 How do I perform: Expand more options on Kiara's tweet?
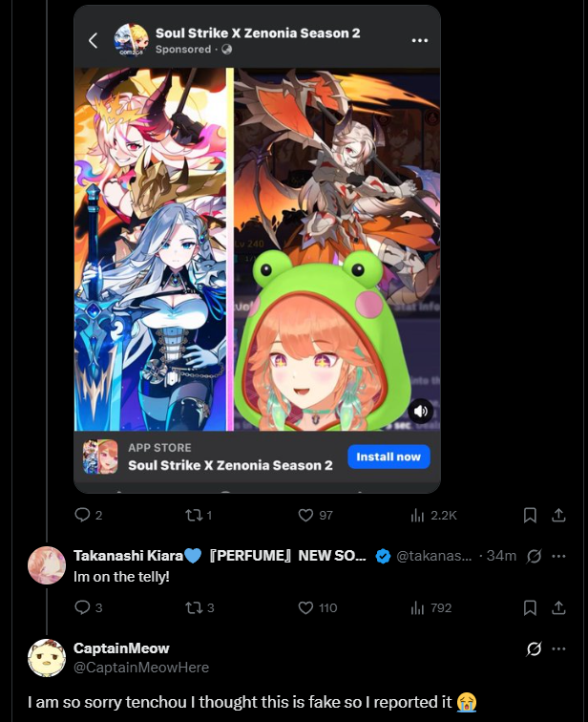(558, 556)
